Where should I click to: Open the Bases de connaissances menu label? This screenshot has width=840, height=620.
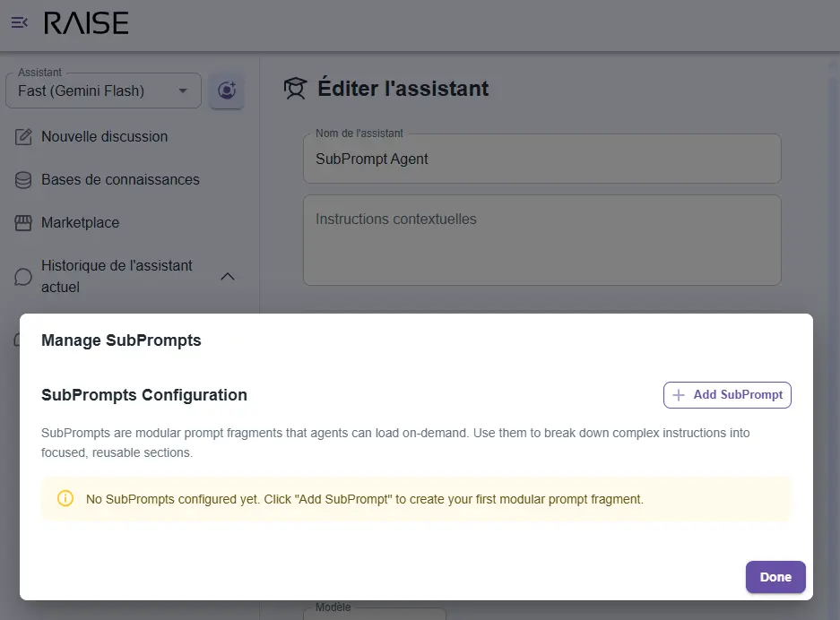[x=120, y=180]
